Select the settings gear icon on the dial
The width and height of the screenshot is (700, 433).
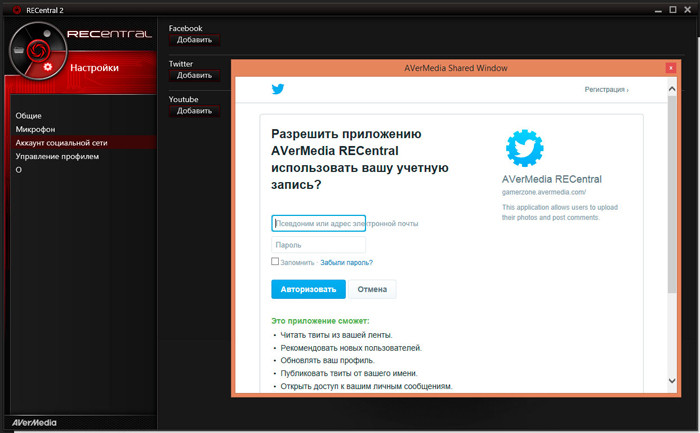pos(48,67)
